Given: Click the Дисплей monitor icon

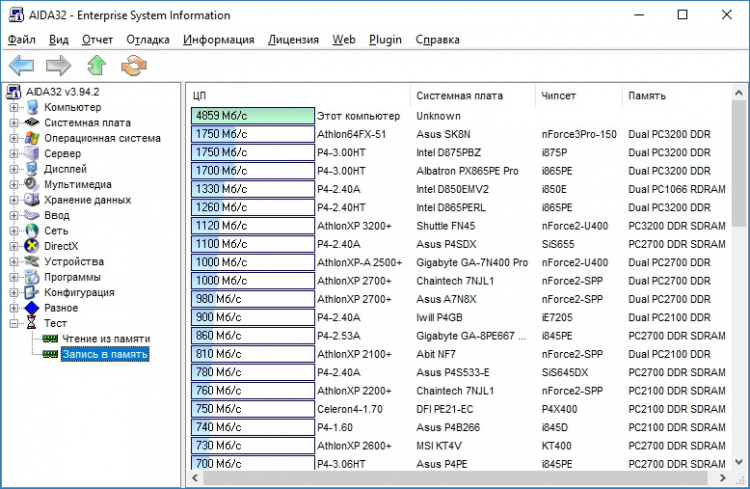Looking at the screenshot, I should pos(32,169).
